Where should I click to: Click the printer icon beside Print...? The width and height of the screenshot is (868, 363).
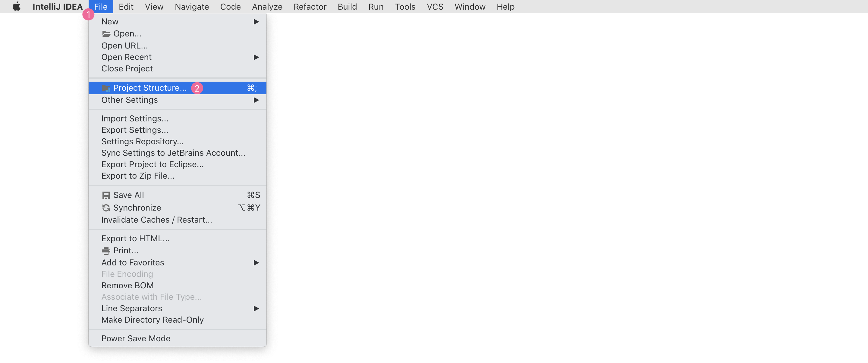pos(106,251)
